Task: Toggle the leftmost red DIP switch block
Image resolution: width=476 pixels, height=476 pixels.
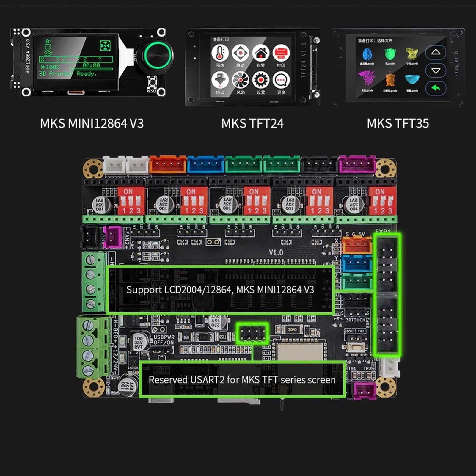Action: [131, 201]
